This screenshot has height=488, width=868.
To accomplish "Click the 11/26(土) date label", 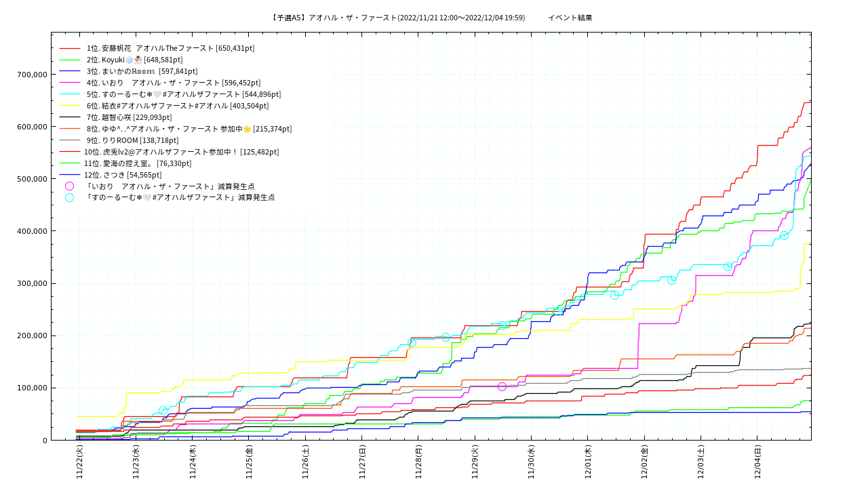I will point(305,462).
